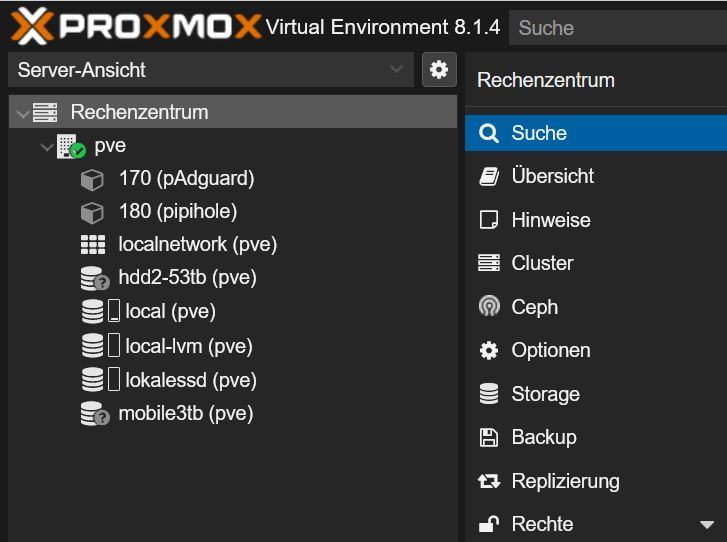This screenshot has width=727, height=542.
Task: Click the local (pve) storage icon
Action: click(93, 311)
